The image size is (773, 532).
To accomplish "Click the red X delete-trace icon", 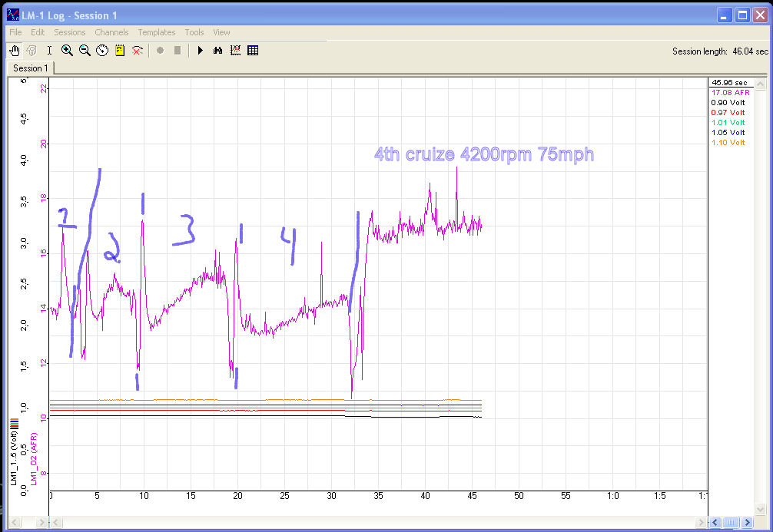I will (138, 50).
